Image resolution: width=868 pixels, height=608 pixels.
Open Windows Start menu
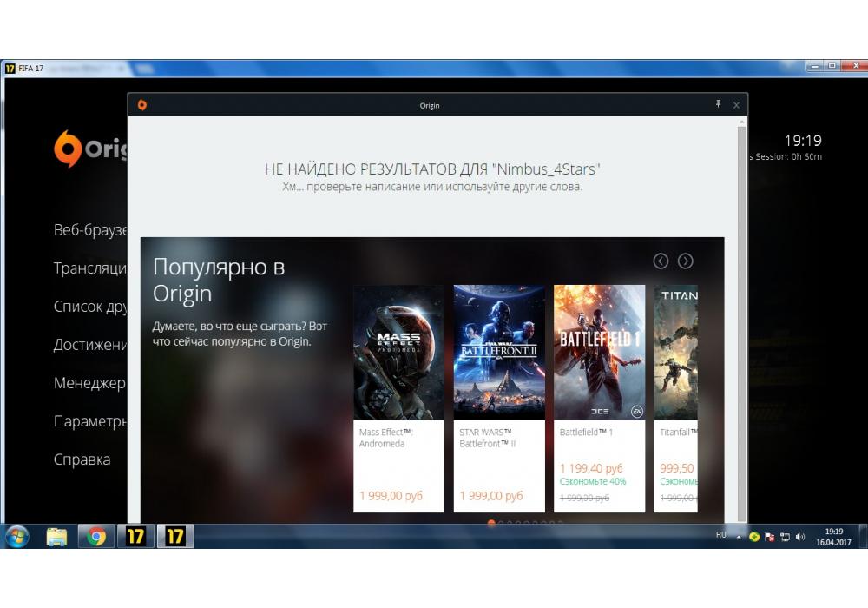[x=17, y=536]
